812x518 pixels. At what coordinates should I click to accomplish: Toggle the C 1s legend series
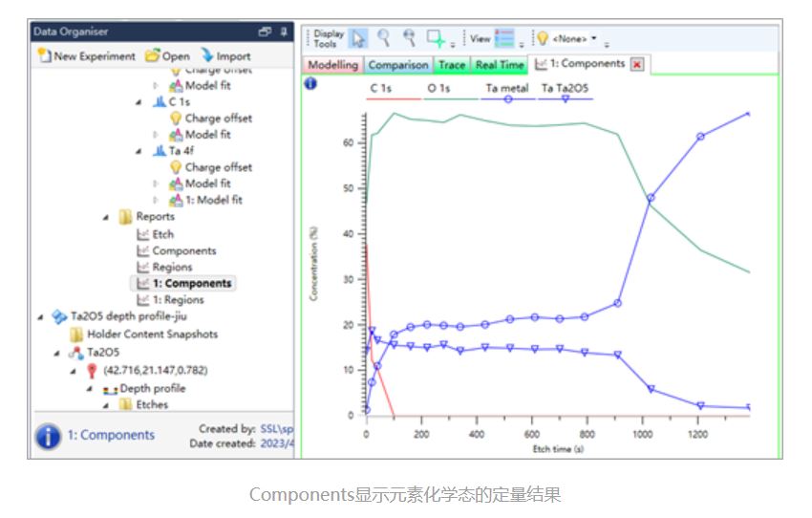[381, 89]
